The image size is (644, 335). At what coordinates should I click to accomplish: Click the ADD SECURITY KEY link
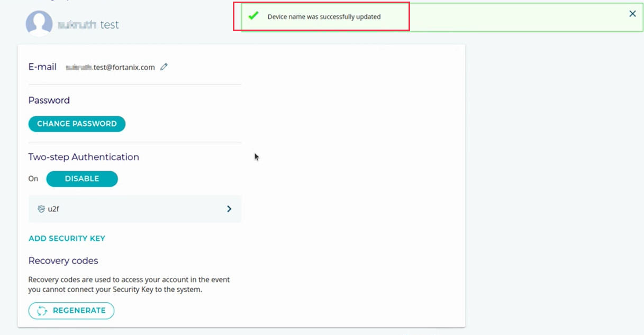click(x=67, y=238)
